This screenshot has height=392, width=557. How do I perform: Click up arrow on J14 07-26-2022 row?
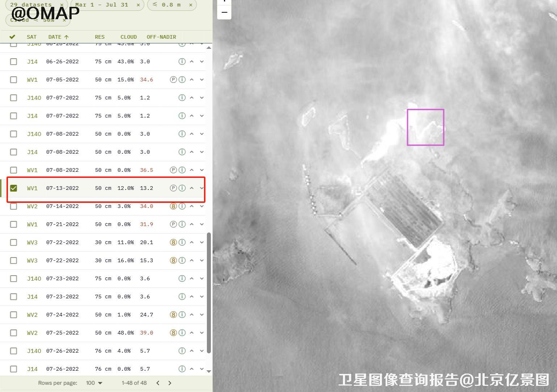tap(192, 369)
